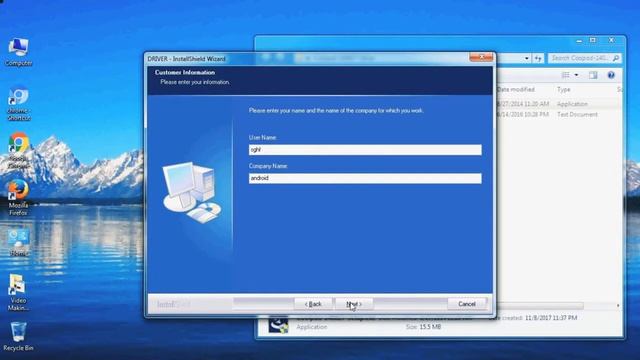Click the Back button in wizard
This screenshot has height=360, width=640.
click(313, 304)
